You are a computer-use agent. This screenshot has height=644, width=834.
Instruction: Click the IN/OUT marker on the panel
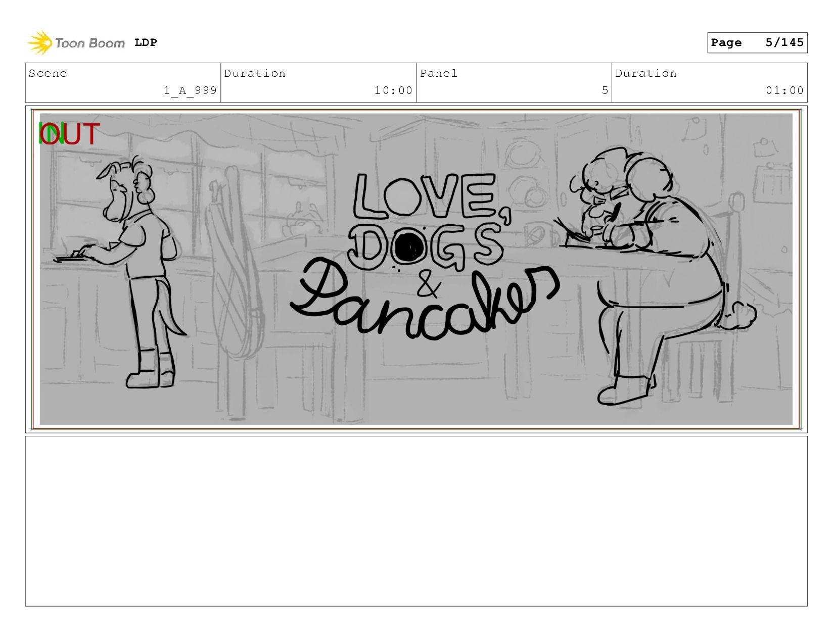pos(69,134)
